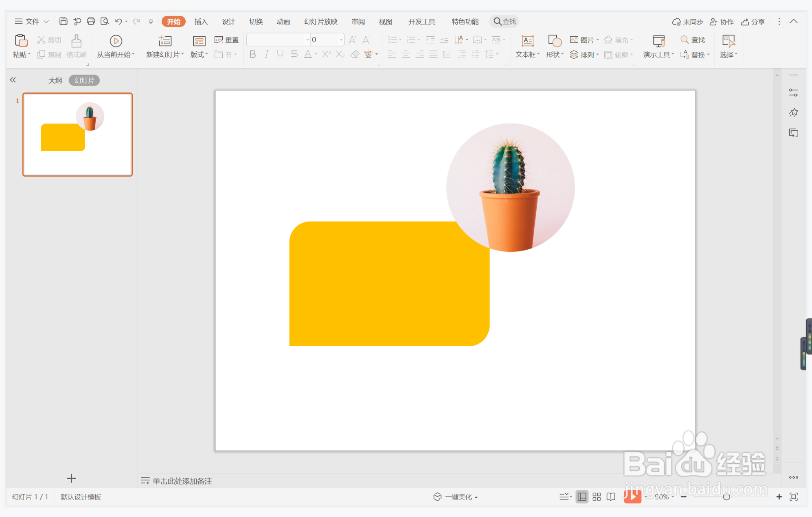Screen dimensions: 812x517
Task: Toggle align text right
Action: click(420, 54)
